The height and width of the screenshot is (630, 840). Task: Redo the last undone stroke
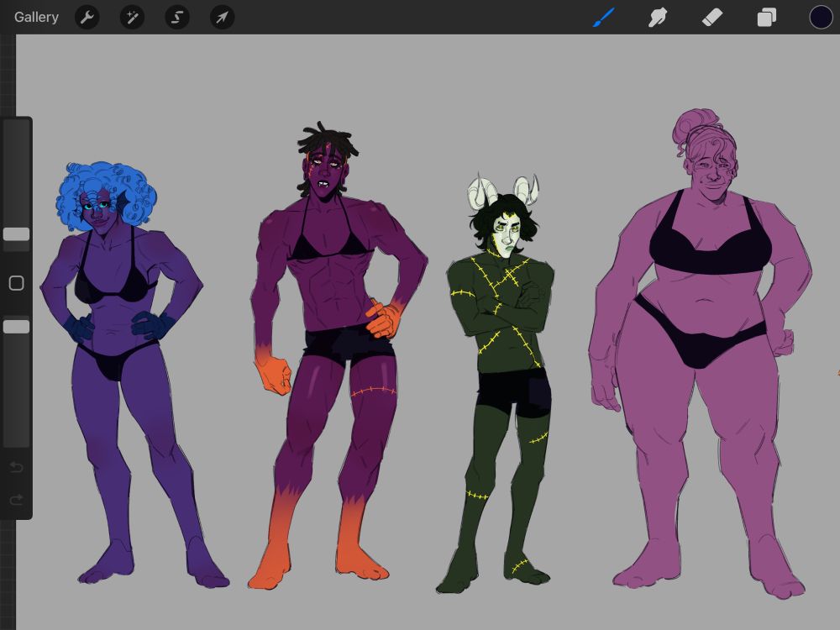pyautogui.click(x=17, y=499)
